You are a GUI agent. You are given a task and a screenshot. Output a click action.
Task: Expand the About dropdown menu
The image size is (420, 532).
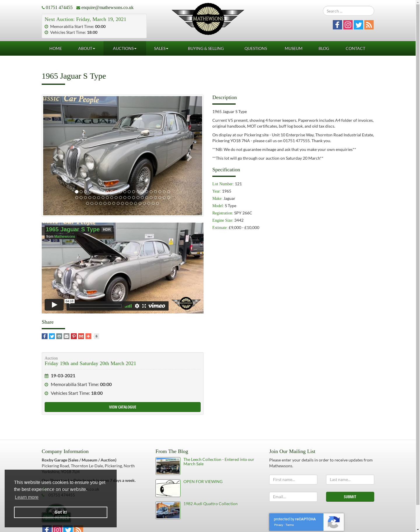(x=87, y=48)
